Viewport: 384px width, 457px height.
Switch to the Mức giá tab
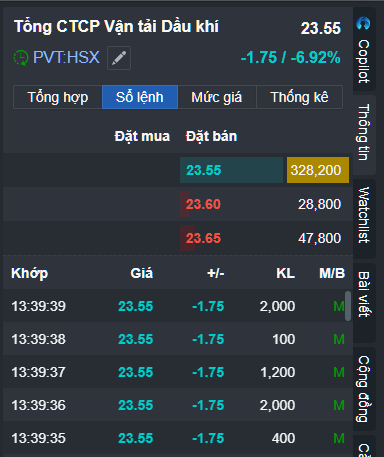click(x=217, y=97)
